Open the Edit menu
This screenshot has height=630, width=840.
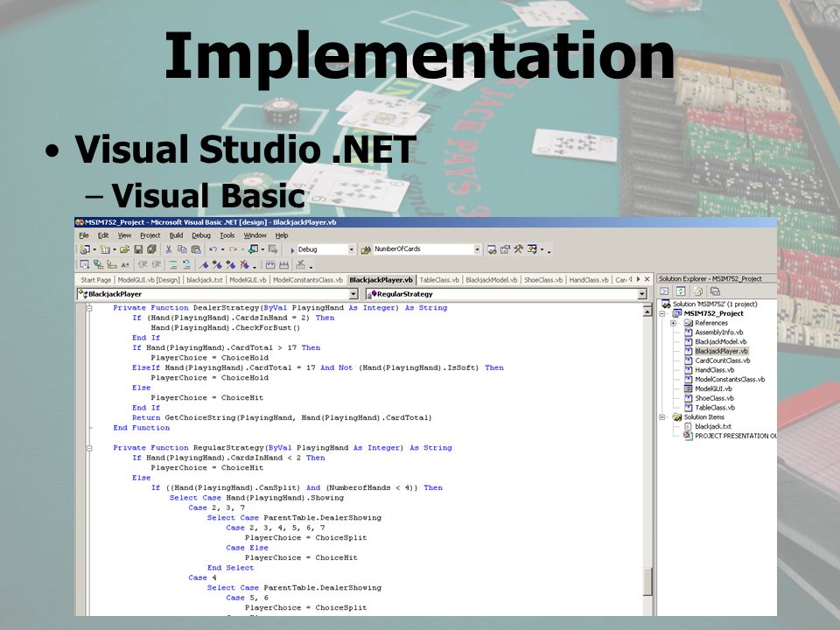(103, 235)
